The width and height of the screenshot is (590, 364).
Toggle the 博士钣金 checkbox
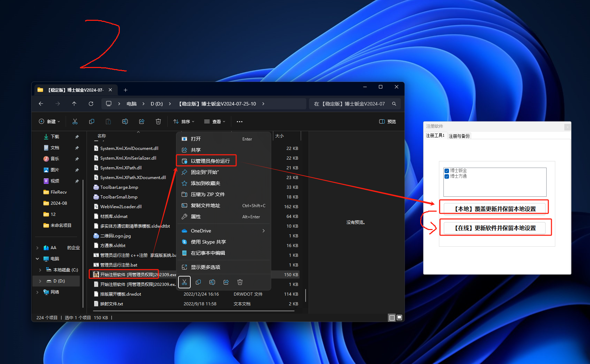pos(447,171)
